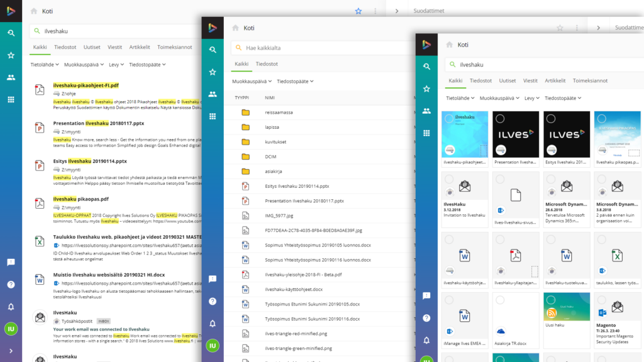Switch to Tiedostot tab in left window
Image resolution: width=644 pixels, height=362 pixels.
coord(65,47)
